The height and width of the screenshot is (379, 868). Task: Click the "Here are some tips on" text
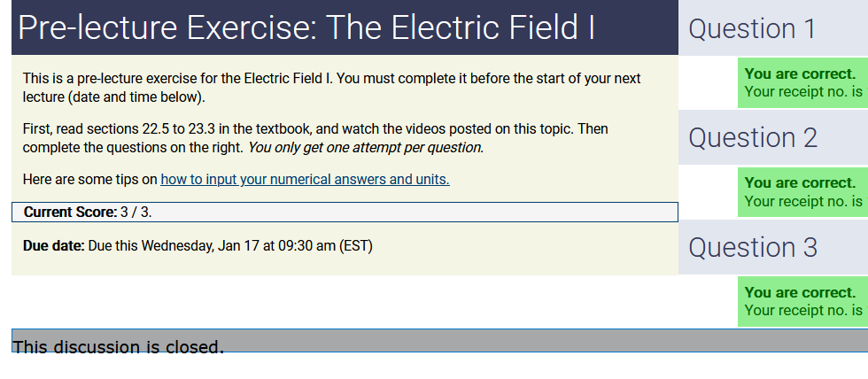pos(90,180)
